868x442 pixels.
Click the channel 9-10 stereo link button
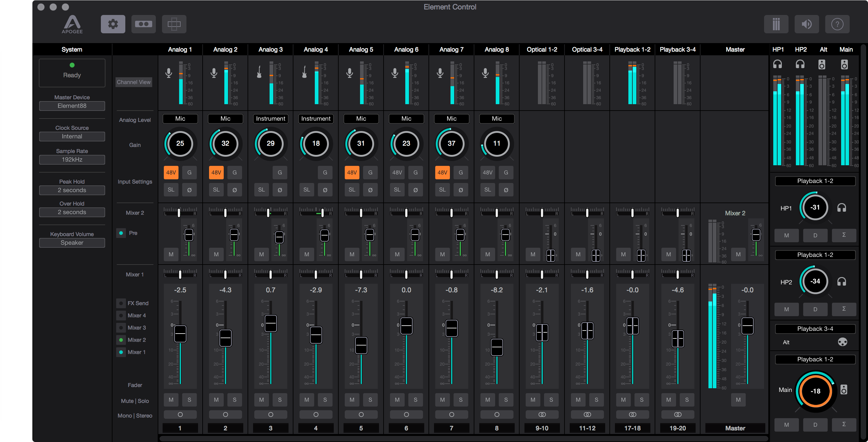tap(542, 415)
